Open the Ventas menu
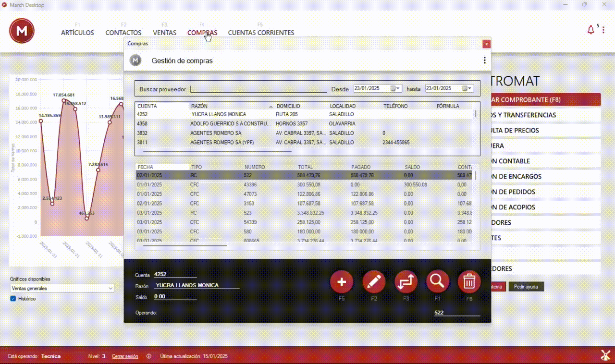 pos(164,33)
